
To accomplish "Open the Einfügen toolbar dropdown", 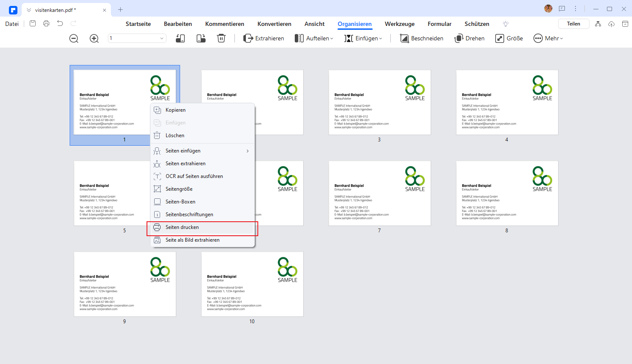I will coord(363,39).
